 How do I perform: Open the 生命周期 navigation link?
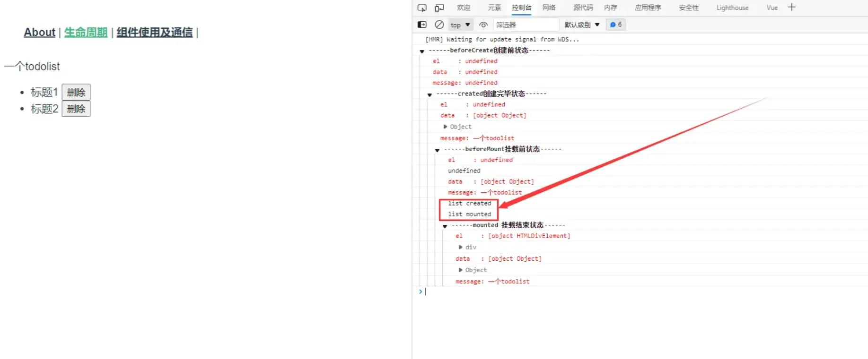86,32
